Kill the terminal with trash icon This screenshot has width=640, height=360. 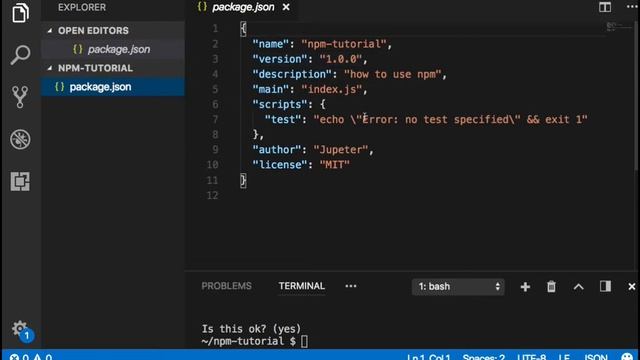tap(551, 287)
